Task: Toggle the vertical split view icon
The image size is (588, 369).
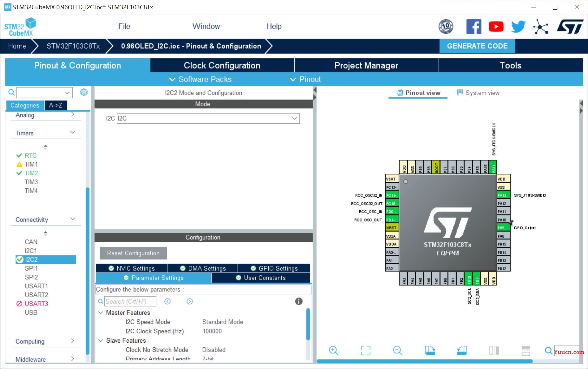Action: pos(494,350)
